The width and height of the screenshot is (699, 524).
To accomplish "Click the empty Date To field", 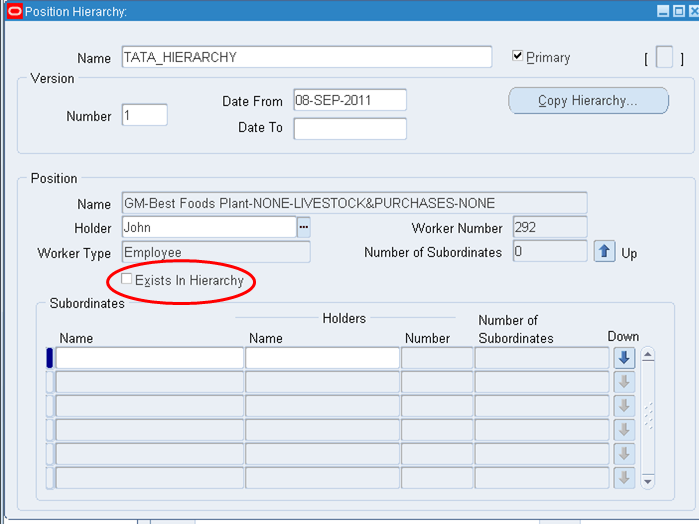I will tap(350, 128).
